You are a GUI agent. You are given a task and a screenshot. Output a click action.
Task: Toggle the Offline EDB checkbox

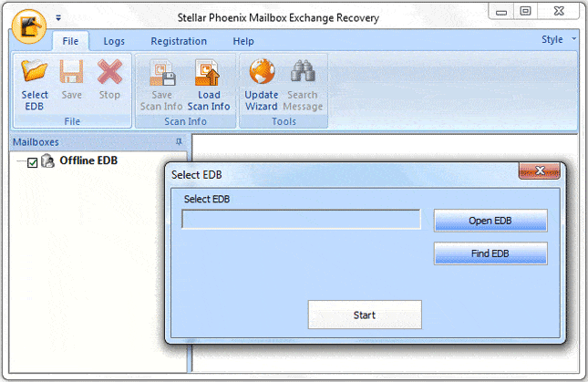coord(32,162)
